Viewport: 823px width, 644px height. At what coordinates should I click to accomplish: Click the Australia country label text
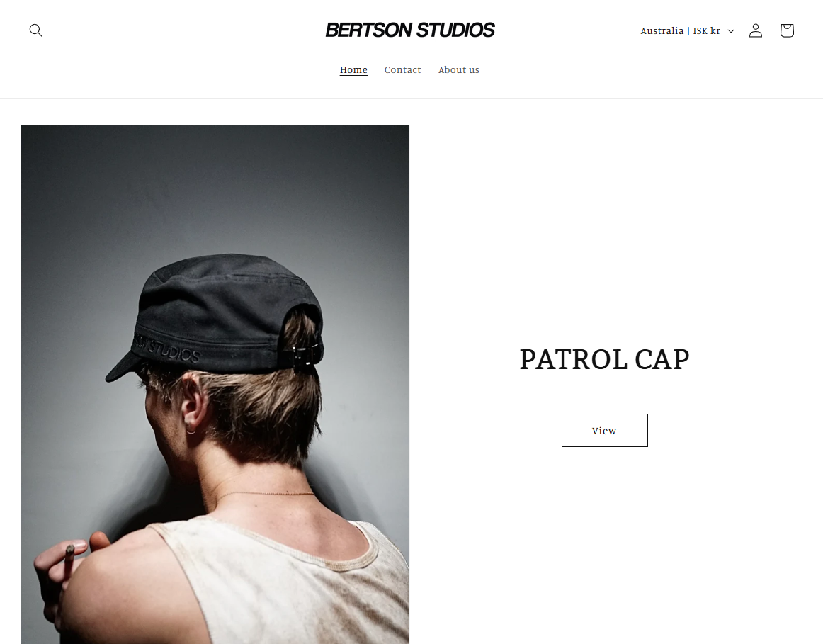[x=662, y=31]
